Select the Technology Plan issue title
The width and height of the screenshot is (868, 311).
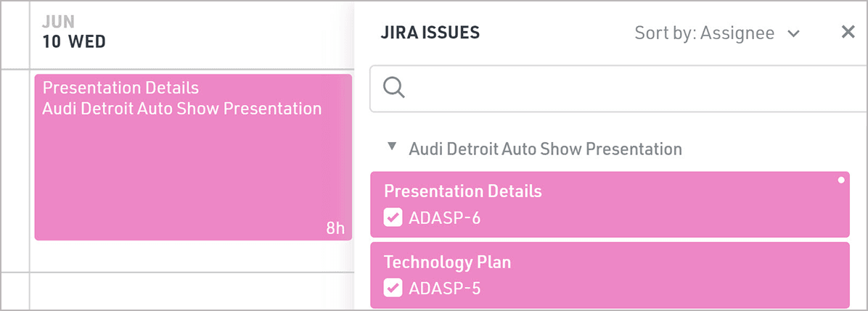coord(447,262)
